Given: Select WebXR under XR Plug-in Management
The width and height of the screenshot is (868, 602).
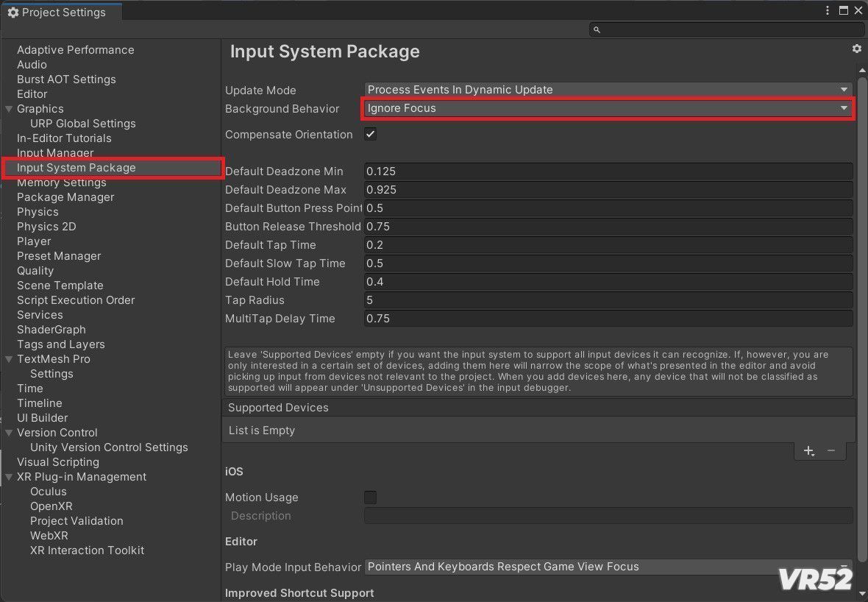Looking at the screenshot, I should point(49,536).
